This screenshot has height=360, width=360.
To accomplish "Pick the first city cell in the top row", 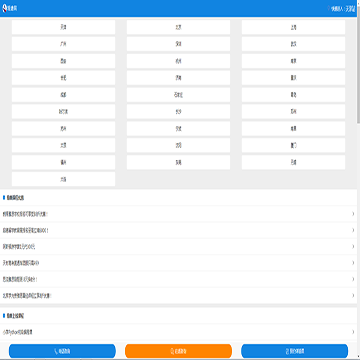I will pyautogui.click(x=63, y=27).
